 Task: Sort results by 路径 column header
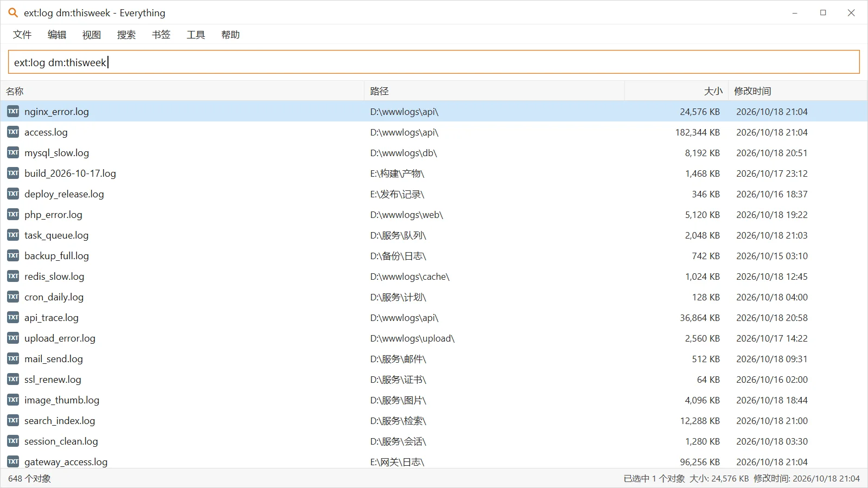click(494, 91)
